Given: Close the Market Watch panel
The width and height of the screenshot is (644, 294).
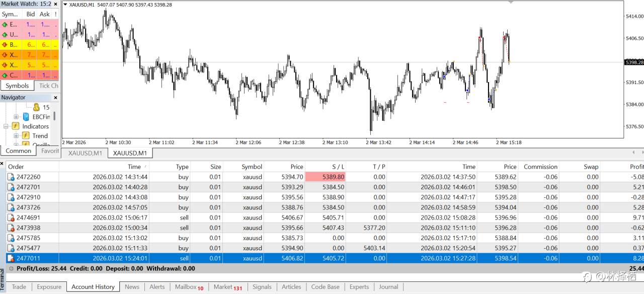Looking at the screenshot, I should click(x=55, y=4).
